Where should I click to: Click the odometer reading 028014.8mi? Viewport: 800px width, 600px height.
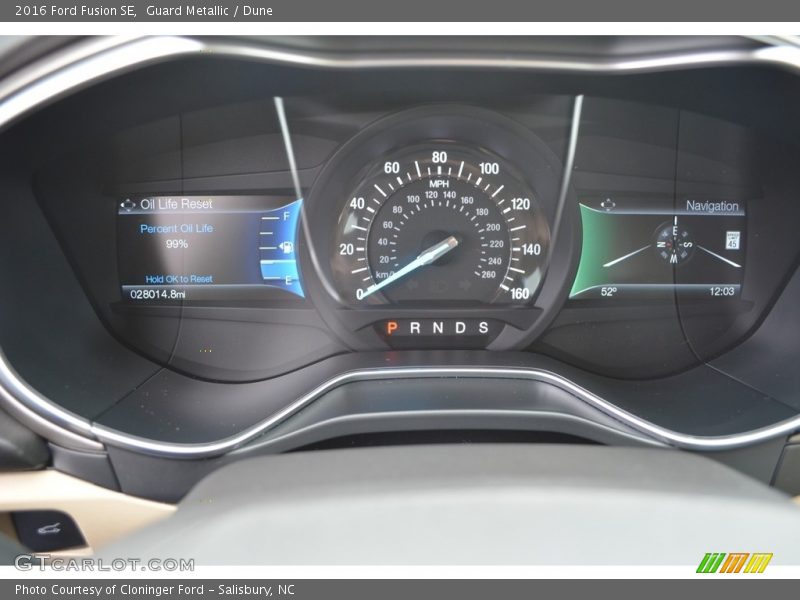click(159, 294)
